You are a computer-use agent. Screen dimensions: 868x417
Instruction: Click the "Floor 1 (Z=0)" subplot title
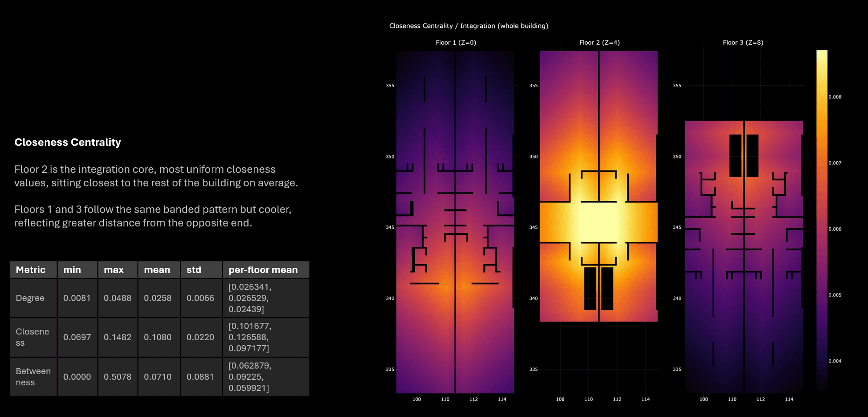pos(456,42)
